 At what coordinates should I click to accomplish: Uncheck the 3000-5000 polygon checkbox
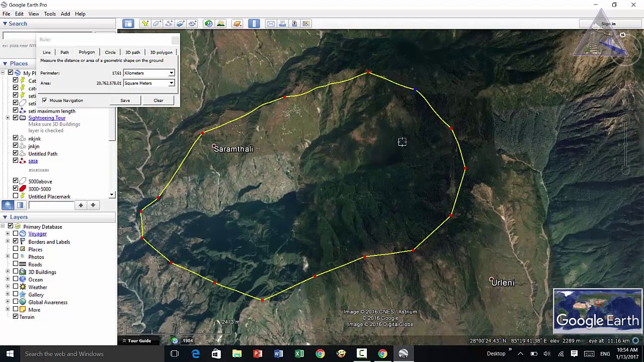[x=16, y=189]
